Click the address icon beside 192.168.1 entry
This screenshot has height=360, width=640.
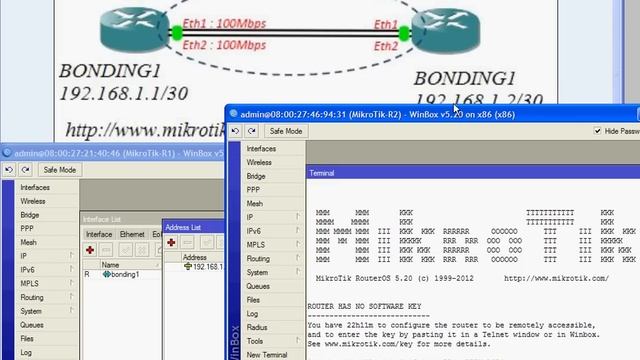[x=188, y=267]
